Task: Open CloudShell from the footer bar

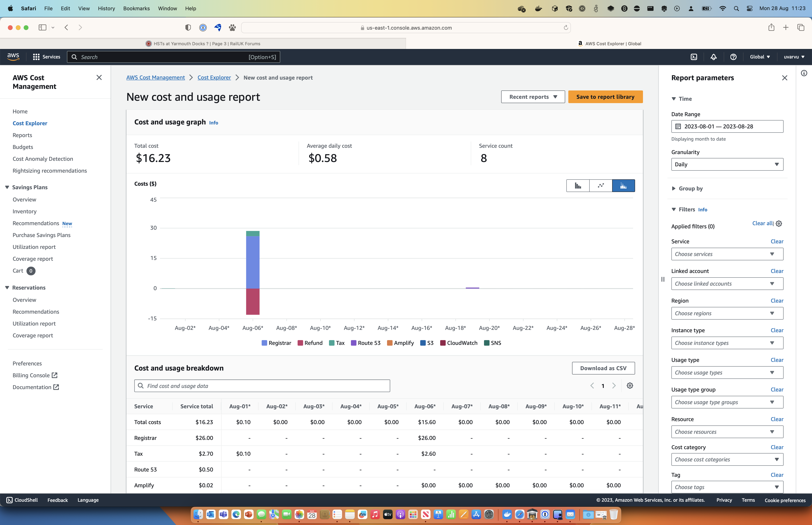Action: 22,500
